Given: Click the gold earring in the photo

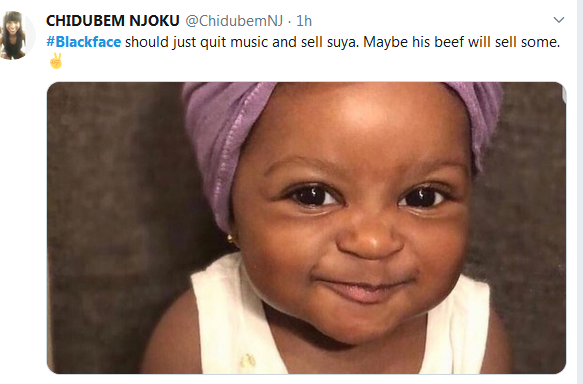Looking at the screenshot, I should click(231, 238).
